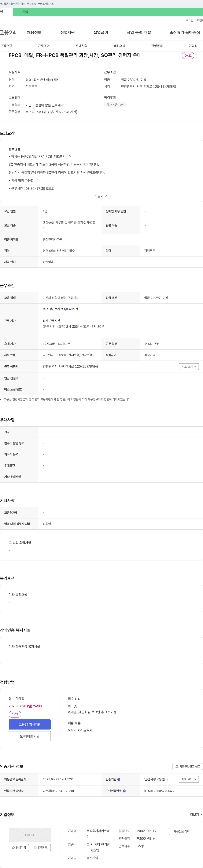This screenshot has width=203, height=868.
Task: Jump to 모집요강 via section navigation tab
Action: [6, 46]
